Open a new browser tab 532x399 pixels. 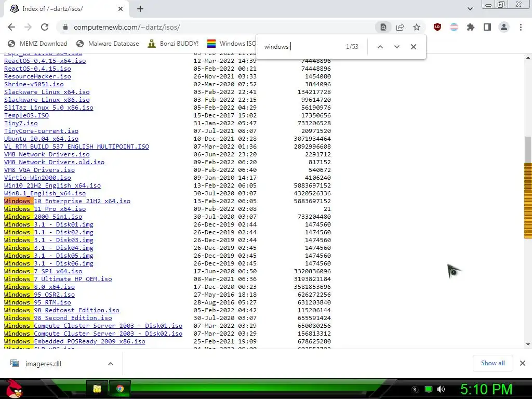pos(140,9)
